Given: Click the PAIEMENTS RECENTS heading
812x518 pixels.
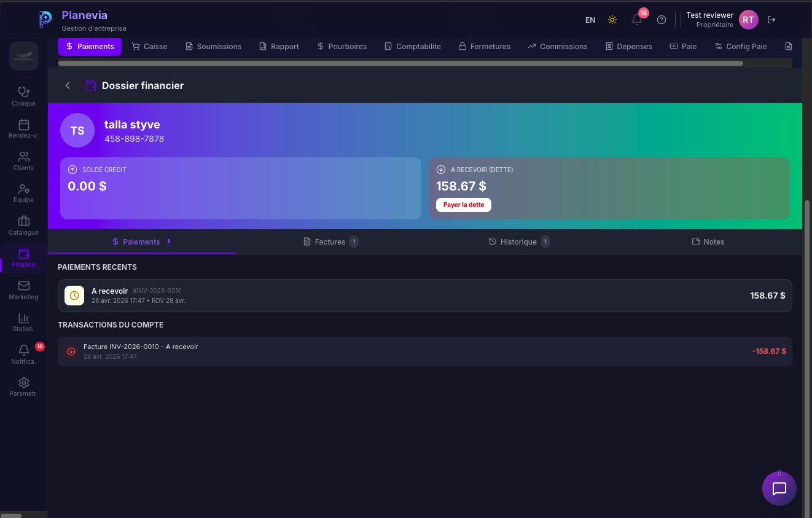Looking at the screenshot, I should (97, 267).
